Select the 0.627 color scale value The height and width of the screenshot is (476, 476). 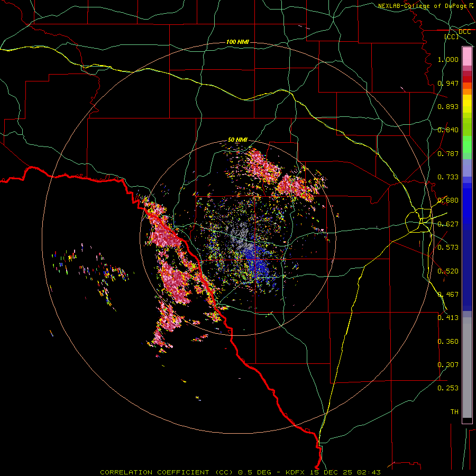point(448,224)
